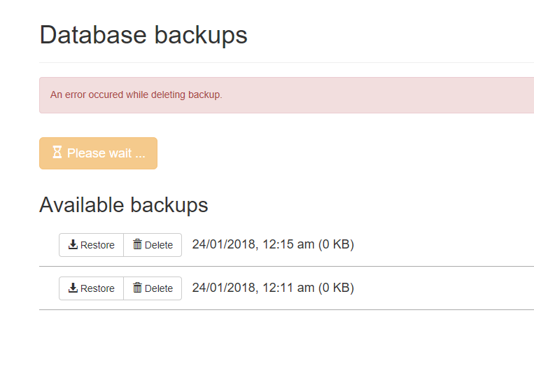Click the hourglass icon on the wait button
This screenshot has width=534, height=392.
point(57,152)
